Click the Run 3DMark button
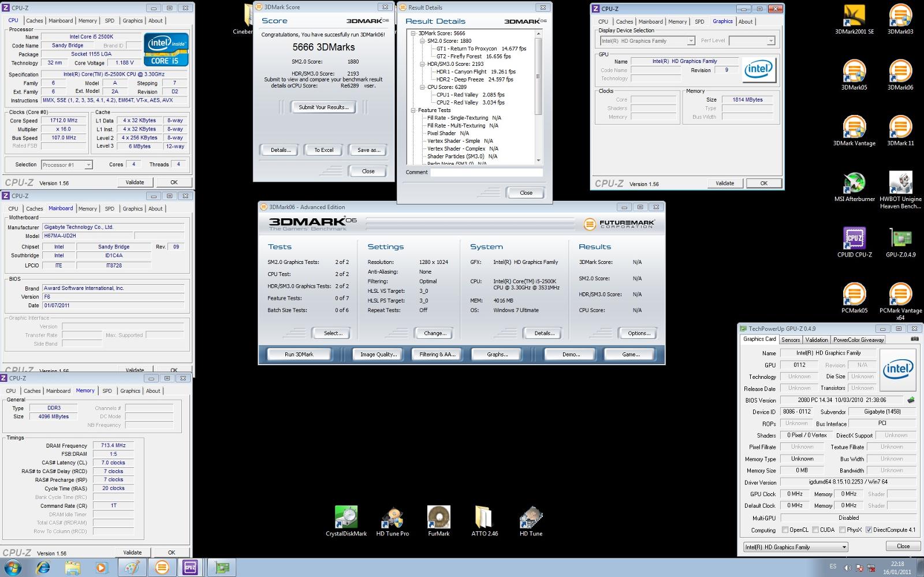 pyautogui.click(x=299, y=355)
